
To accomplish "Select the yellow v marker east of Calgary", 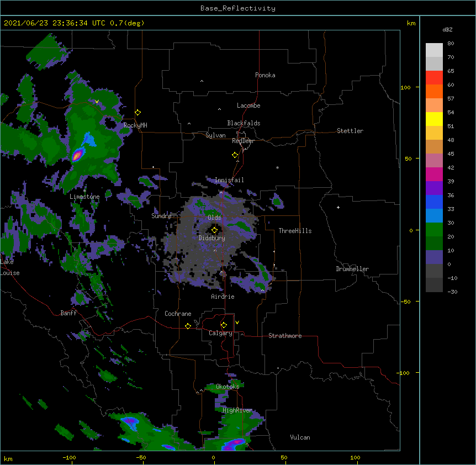I will point(237,323).
